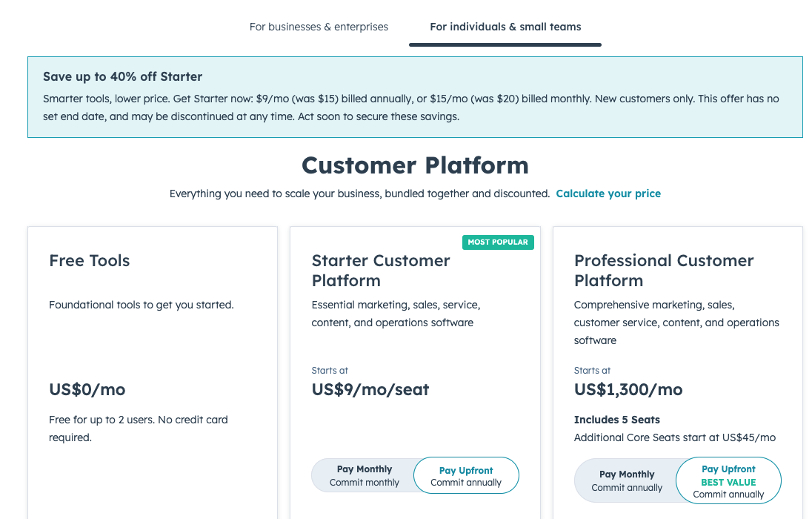The width and height of the screenshot is (812, 519).
Task: Click the Includes 5 Seats text
Action: point(617,420)
